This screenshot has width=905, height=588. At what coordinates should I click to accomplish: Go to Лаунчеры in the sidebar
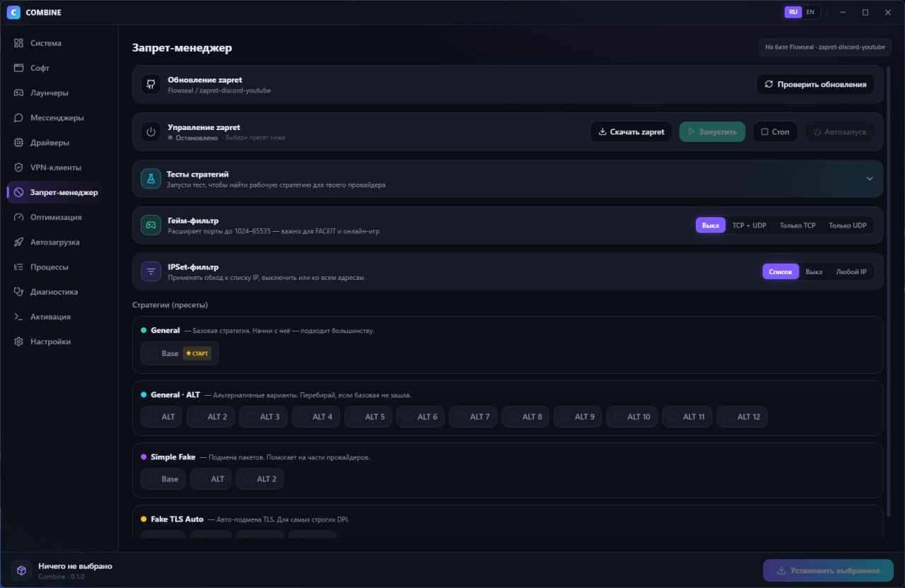point(59,93)
